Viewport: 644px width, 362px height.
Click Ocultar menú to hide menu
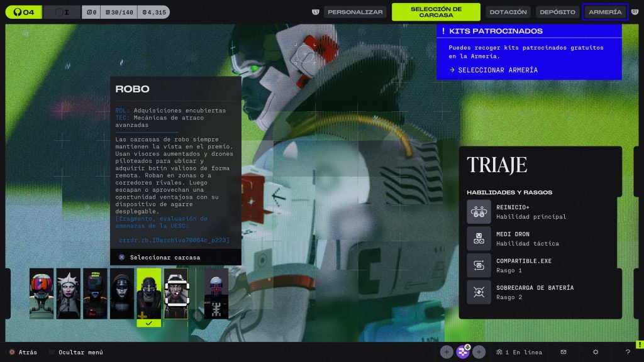coord(80,353)
